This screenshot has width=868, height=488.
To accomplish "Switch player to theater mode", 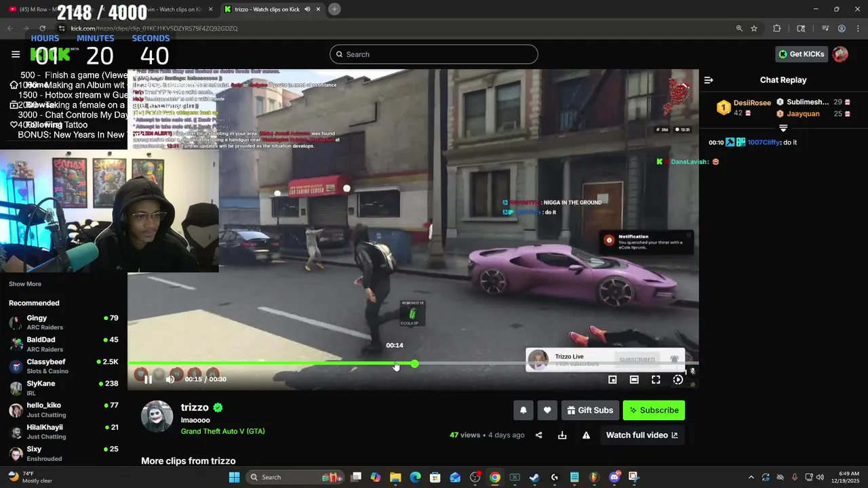I will click(x=634, y=380).
